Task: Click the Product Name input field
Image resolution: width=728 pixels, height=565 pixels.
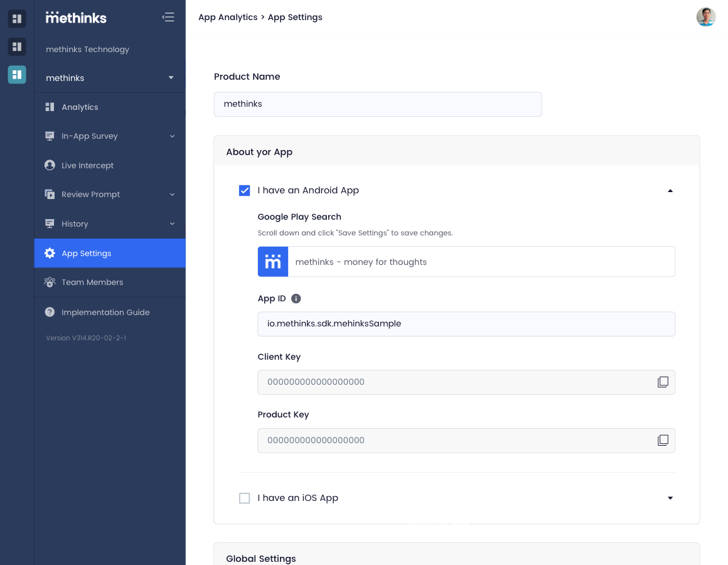Action: click(x=377, y=104)
